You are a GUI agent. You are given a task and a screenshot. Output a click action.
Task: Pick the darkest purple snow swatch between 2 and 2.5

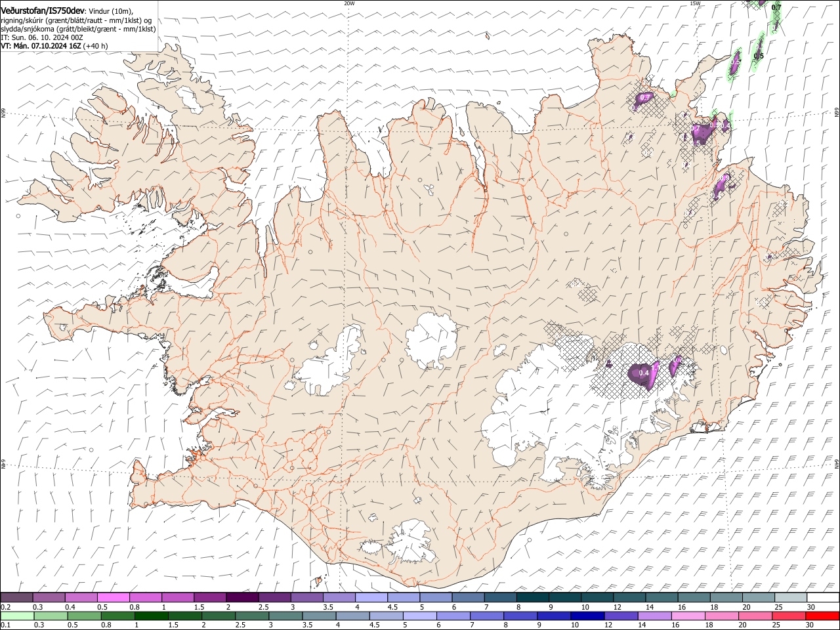tap(241, 597)
